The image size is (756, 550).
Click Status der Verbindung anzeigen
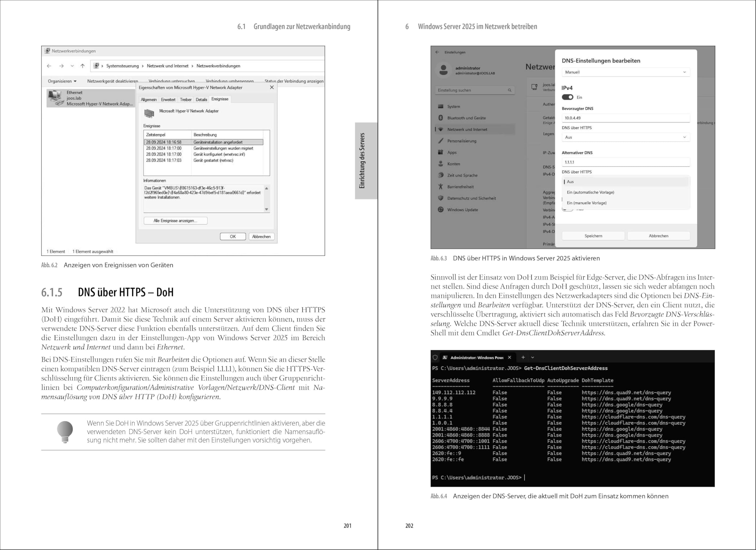294,81
